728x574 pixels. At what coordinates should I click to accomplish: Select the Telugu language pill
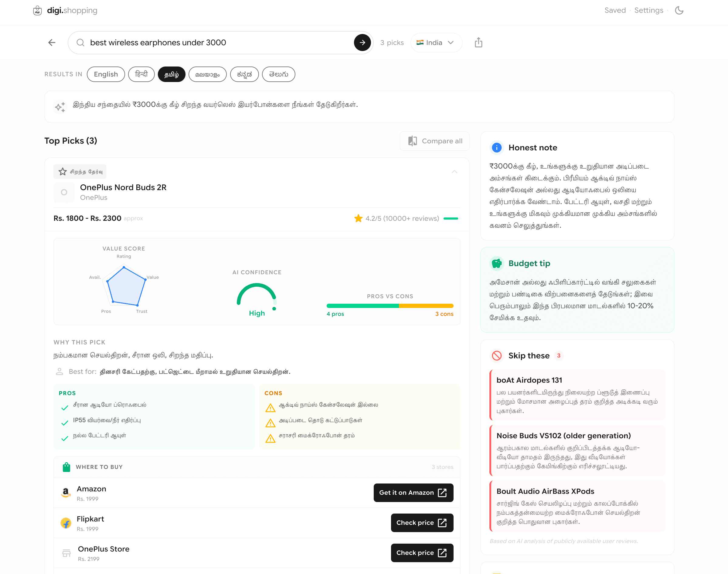[278, 74]
